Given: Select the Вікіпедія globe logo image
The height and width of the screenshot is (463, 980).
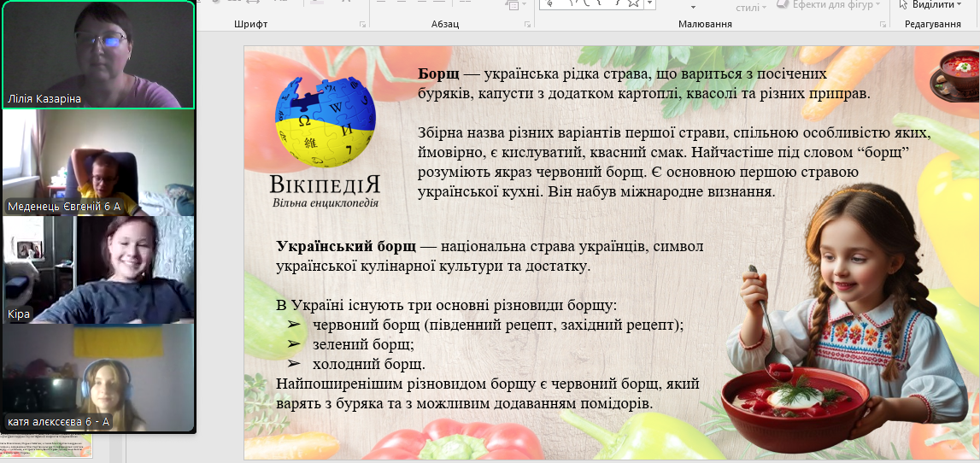Looking at the screenshot, I should (x=325, y=120).
